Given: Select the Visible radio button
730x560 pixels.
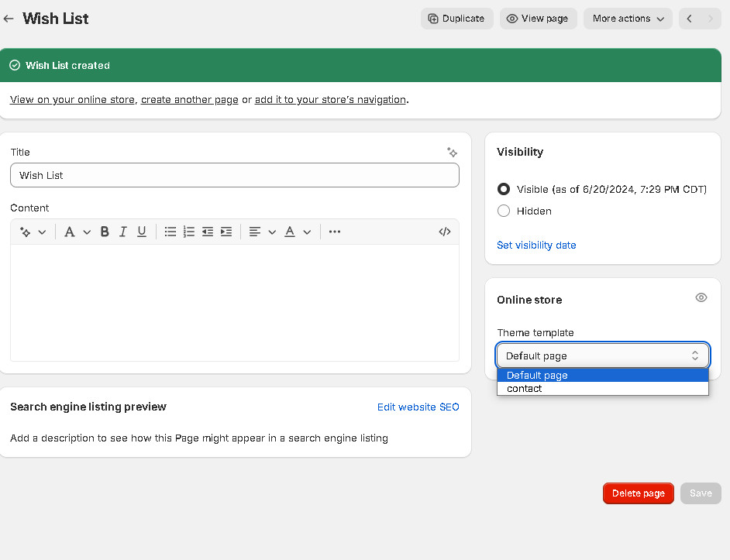Looking at the screenshot, I should click(504, 189).
